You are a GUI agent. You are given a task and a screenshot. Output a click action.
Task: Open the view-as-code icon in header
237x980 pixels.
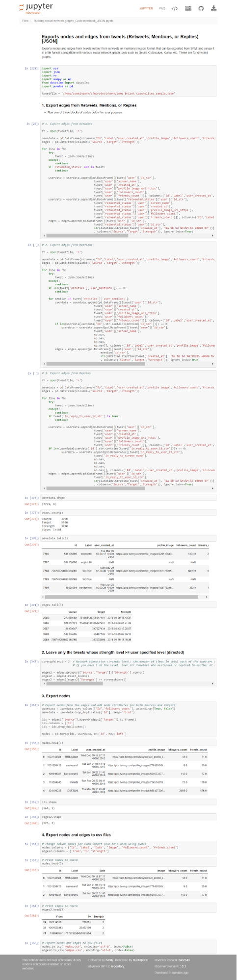pos(175,8)
